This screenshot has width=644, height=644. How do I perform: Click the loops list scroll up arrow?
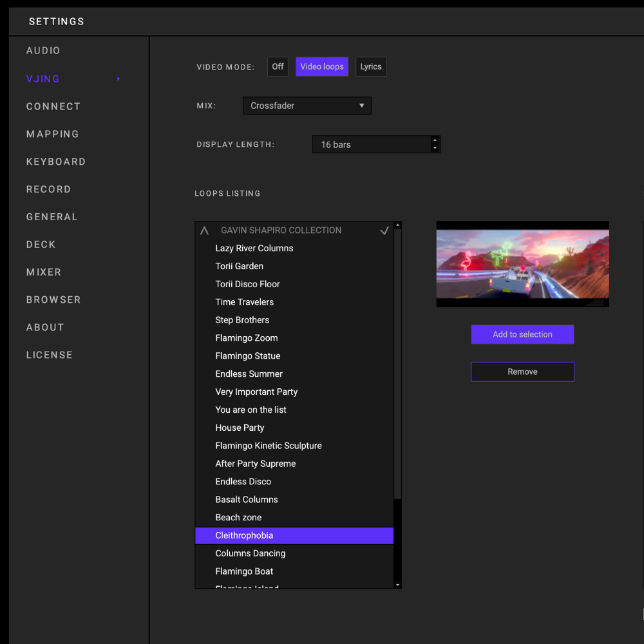tap(397, 225)
